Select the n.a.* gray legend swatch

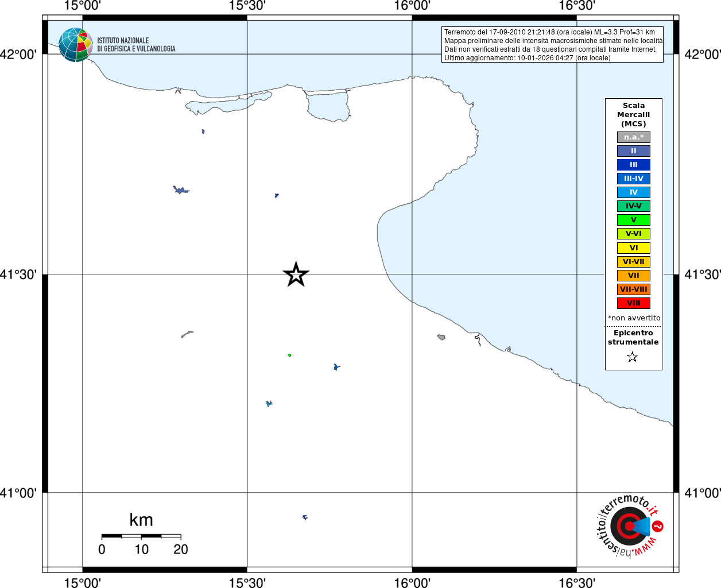[634, 137]
